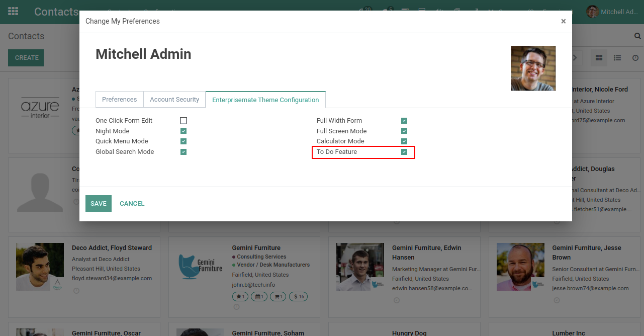The image size is (644, 336).
Task: Click the CANCEL button
Action: (132, 204)
